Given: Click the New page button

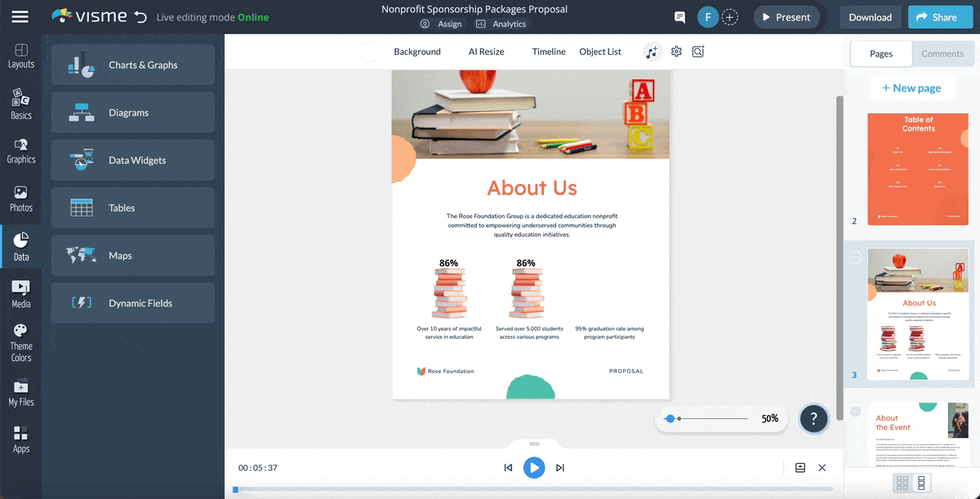Looking at the screenshot, I should (x=913, y=87).
